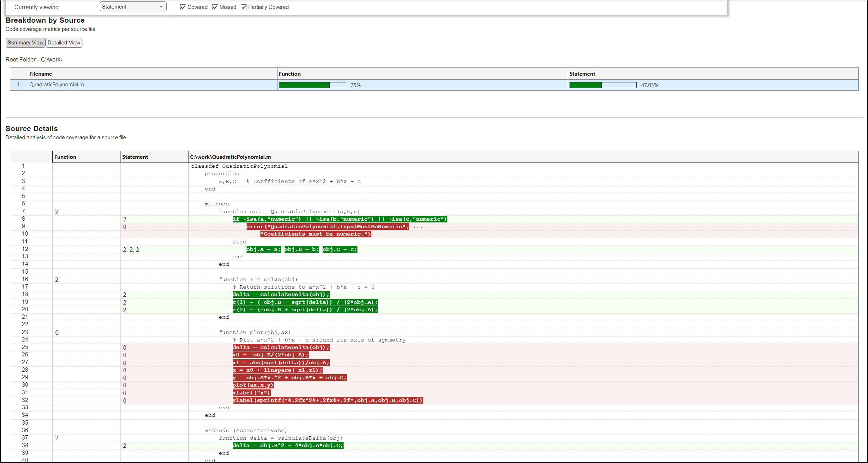Click the Filename column header
Image resolution: width=868 pixels, height=463 pixels.
41,74
